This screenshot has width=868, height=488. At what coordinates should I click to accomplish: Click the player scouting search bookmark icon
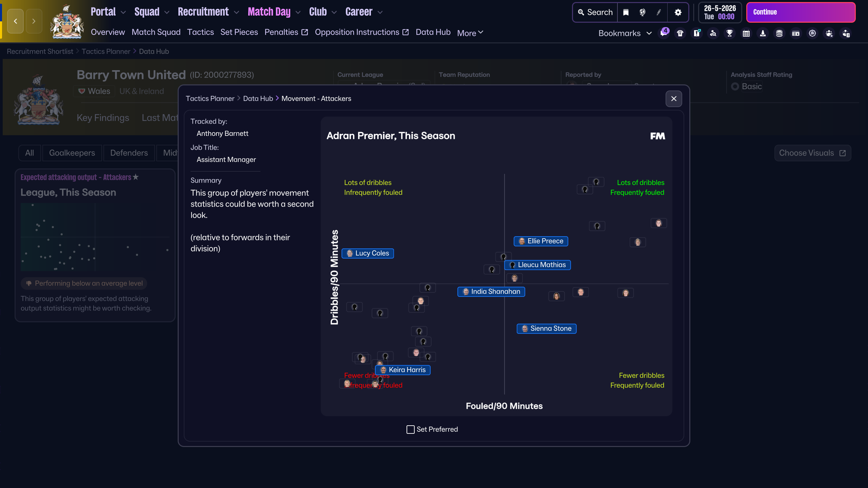coord(713,33)
